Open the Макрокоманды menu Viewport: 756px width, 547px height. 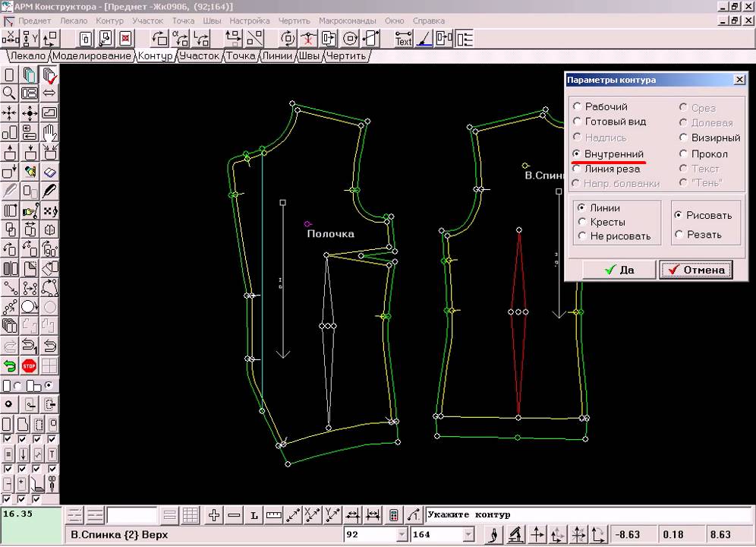(x=348, y=21)
